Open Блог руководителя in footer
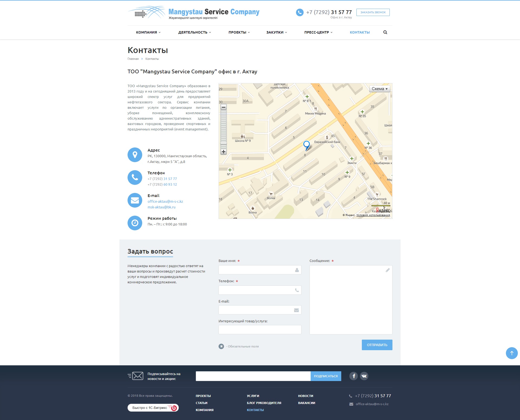The width and height of the screenshot is (520, 420). (264, 403)
